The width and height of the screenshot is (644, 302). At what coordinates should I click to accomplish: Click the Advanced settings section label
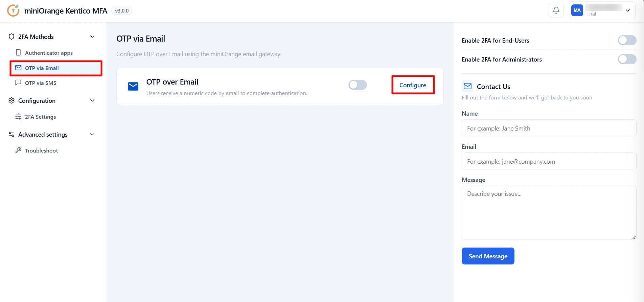click(43, 135)
